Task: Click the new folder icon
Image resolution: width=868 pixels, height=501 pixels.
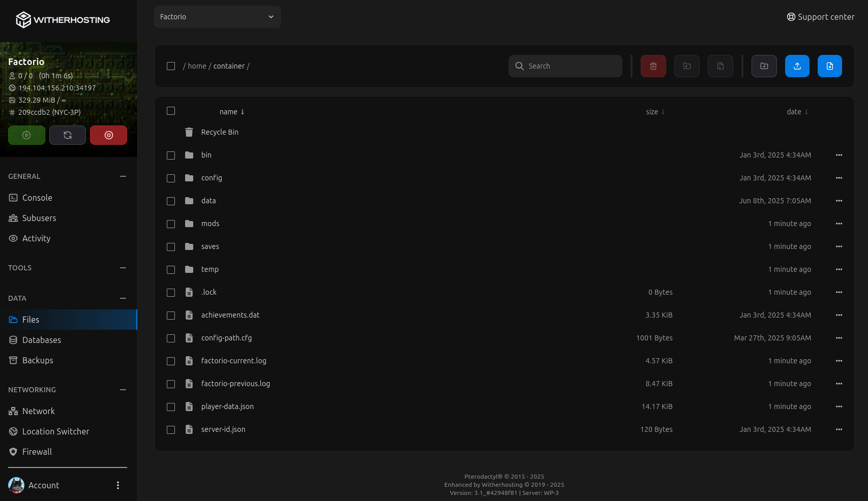Action: (x=764, y=66)
